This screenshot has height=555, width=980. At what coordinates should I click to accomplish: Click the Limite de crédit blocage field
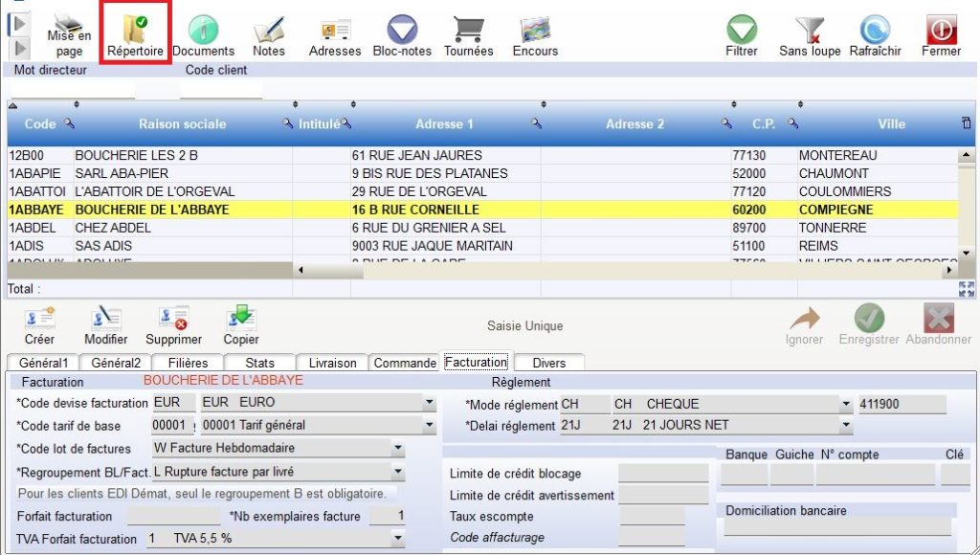(662, 473)
